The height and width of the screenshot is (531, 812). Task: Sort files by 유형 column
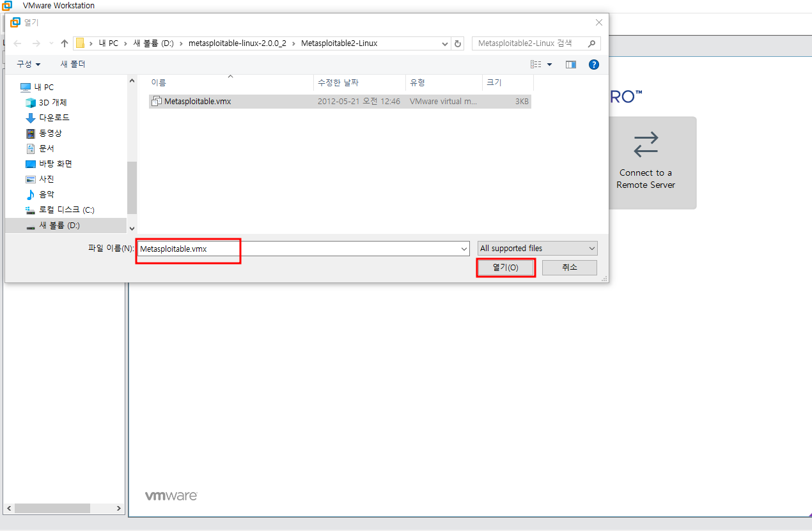(444, 83)
